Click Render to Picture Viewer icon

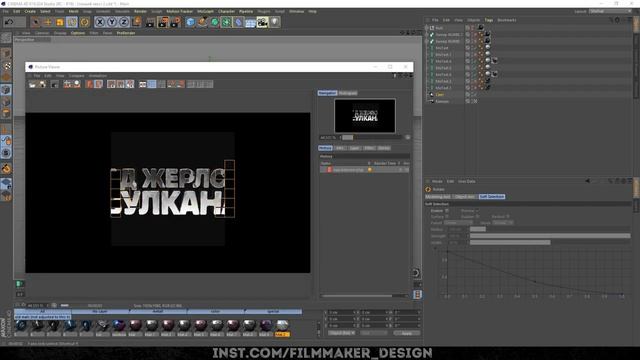coord(163,22)
